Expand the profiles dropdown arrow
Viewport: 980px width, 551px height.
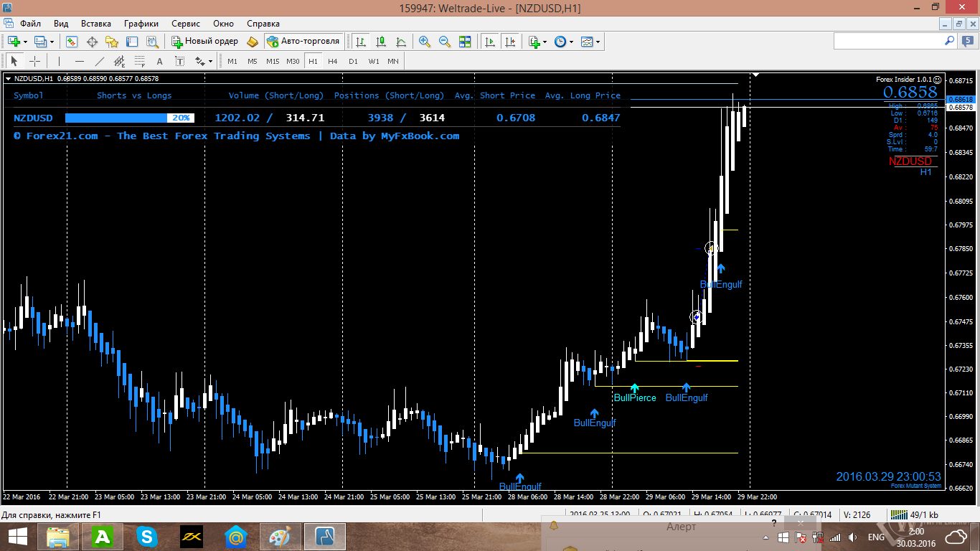point(52,42)
